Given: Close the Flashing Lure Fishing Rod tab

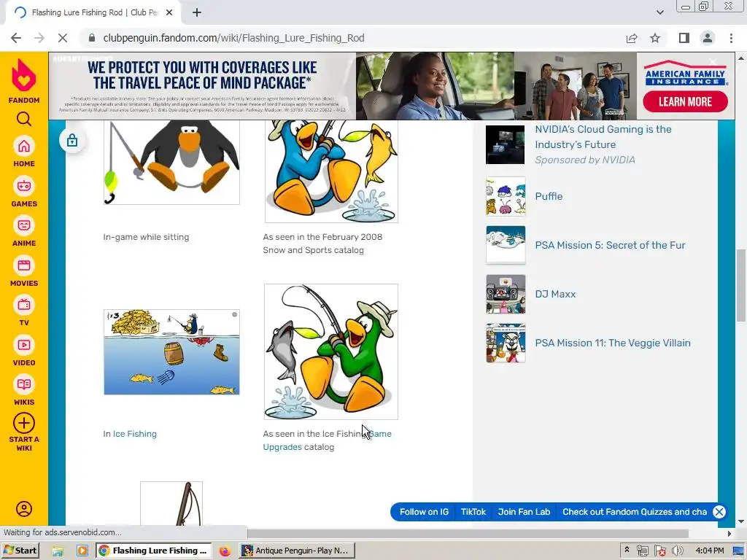Looking at the screenshot, I should pos(169,12).
